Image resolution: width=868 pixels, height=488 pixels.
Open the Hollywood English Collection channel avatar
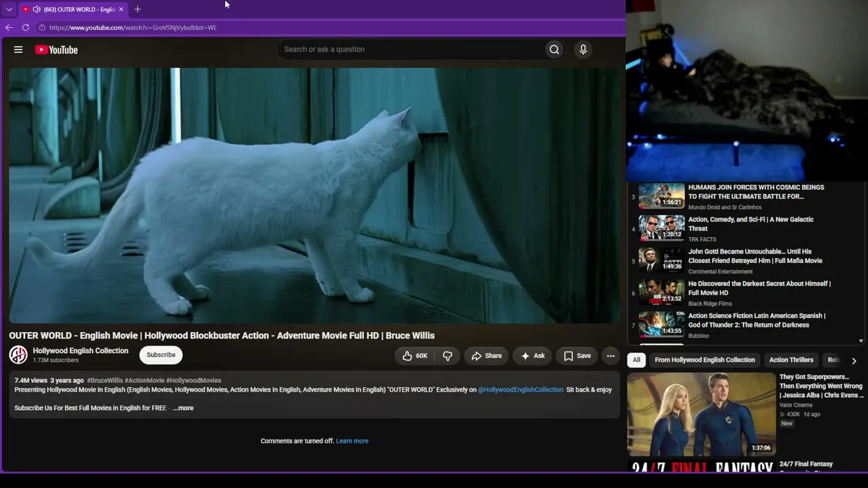(x=18, y=354)
